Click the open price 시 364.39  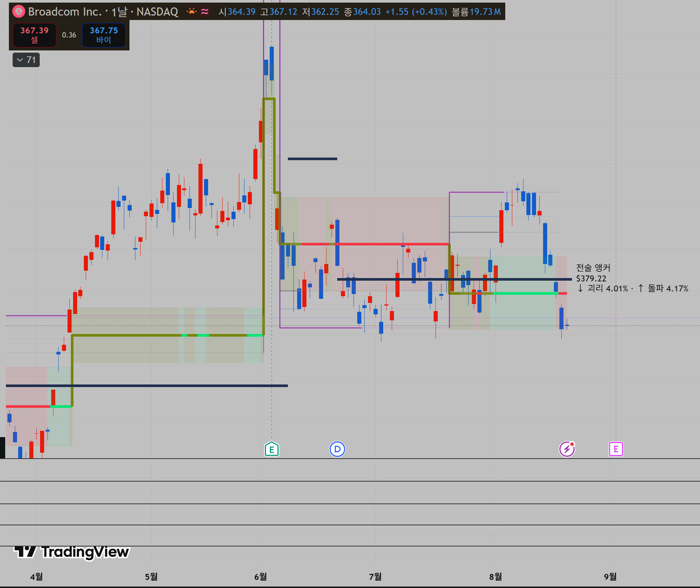pyautogui.click(x=237, y=12)
